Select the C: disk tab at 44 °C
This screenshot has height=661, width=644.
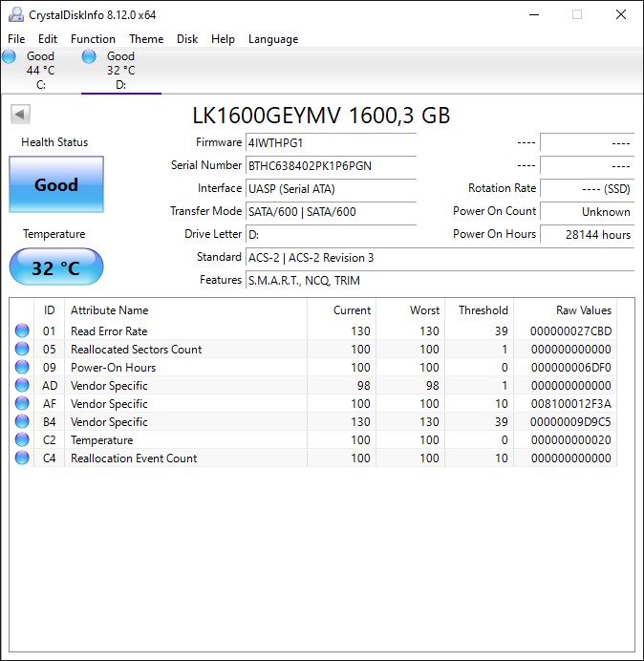click(40, 71)
